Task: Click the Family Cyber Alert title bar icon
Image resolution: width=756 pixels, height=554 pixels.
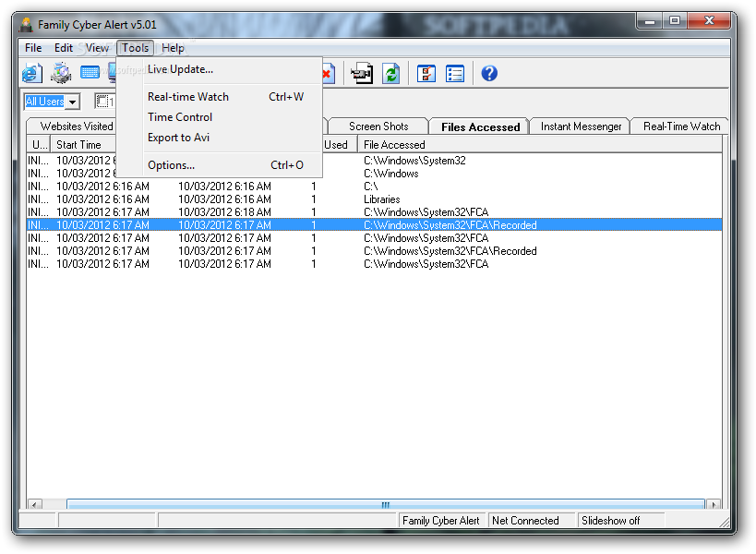Action: pos(26,25)
